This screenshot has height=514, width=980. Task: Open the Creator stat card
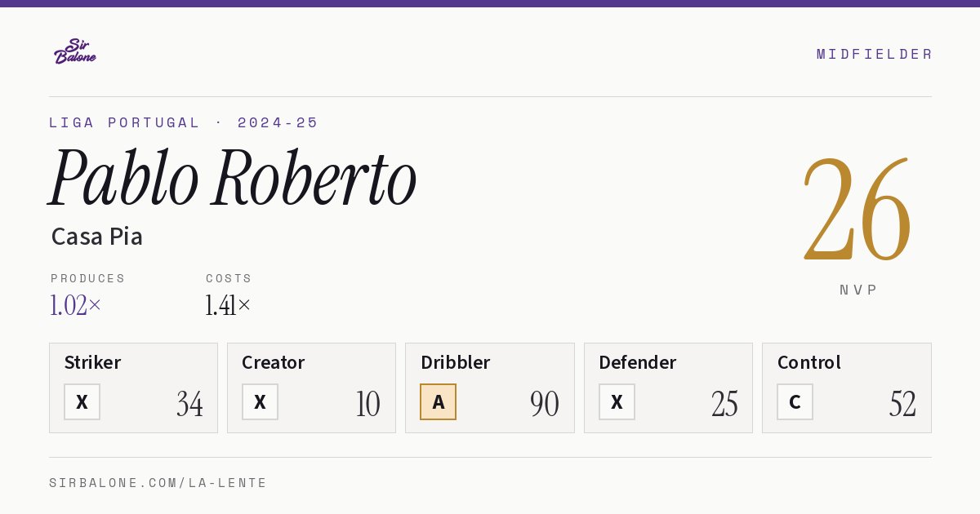click(x=311, y=388)
